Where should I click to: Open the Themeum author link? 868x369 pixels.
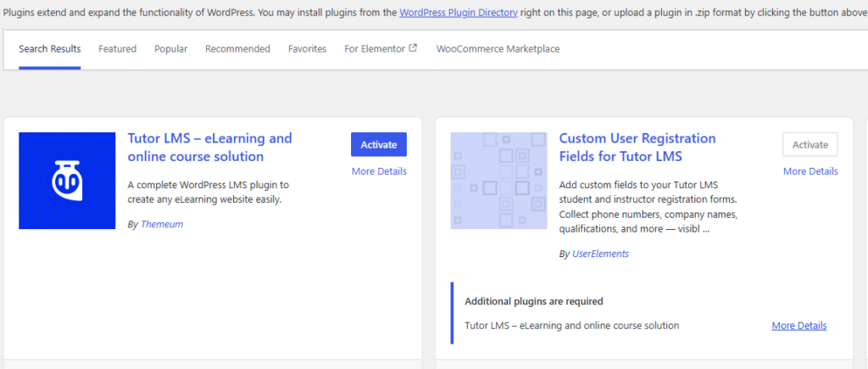162,225
